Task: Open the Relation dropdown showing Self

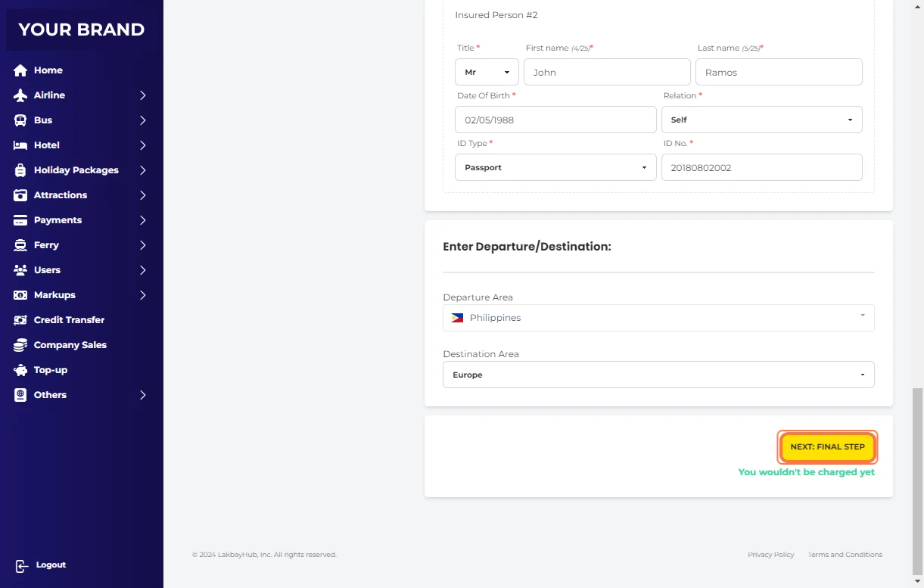Action: tap(761, 120)
